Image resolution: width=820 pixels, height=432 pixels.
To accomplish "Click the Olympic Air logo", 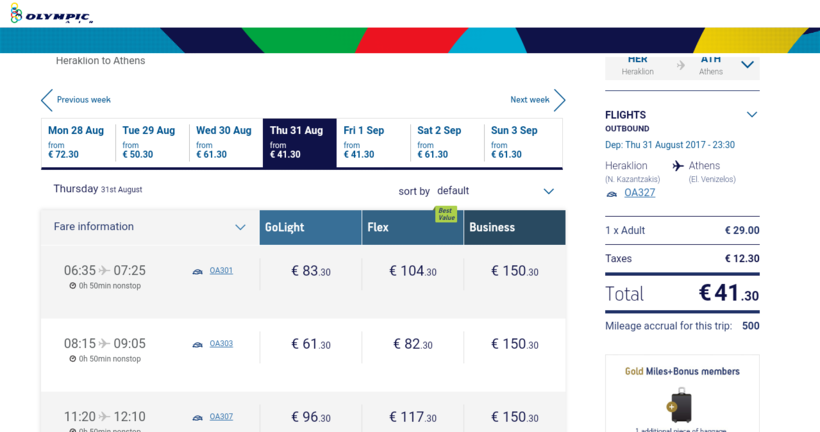I will (x=50, y=13).
